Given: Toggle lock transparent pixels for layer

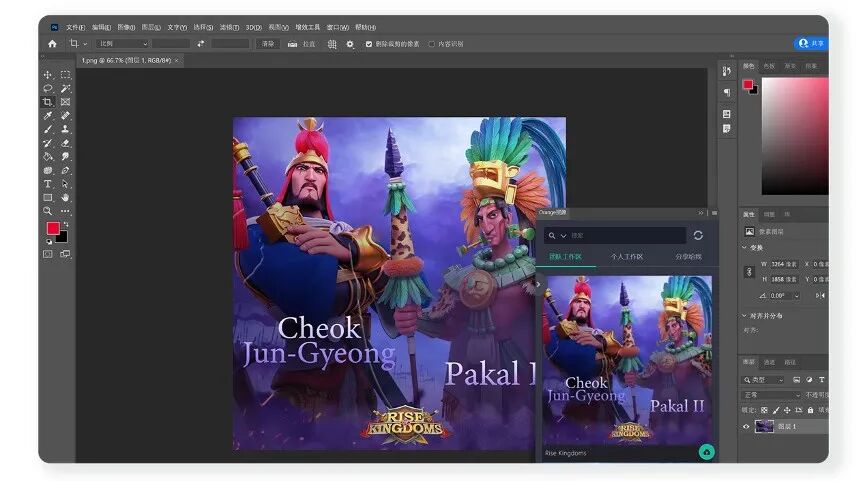Looking at the screenshot, I should [764, 410].
